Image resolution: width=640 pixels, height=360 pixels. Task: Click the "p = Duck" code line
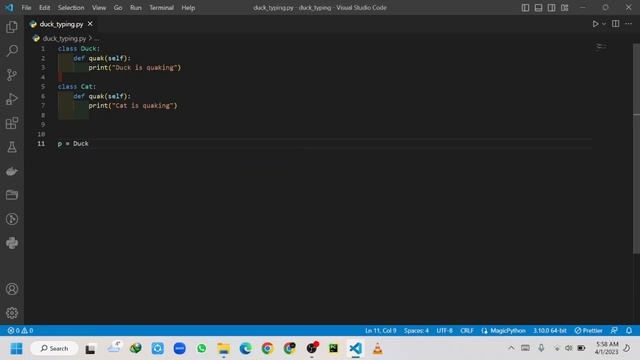(73, 144)
